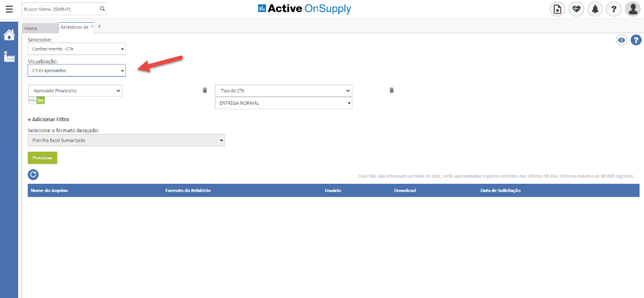Set Aprovado Financeiro toggle to Sim
This screenshot has width=644, height=298.
(x=40, y=100)
